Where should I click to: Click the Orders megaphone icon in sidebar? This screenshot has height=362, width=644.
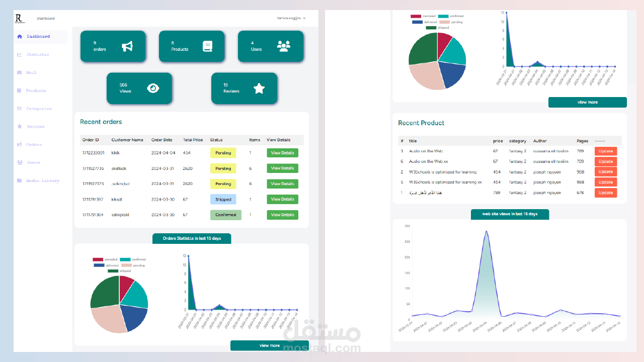(x=20, y=144)
